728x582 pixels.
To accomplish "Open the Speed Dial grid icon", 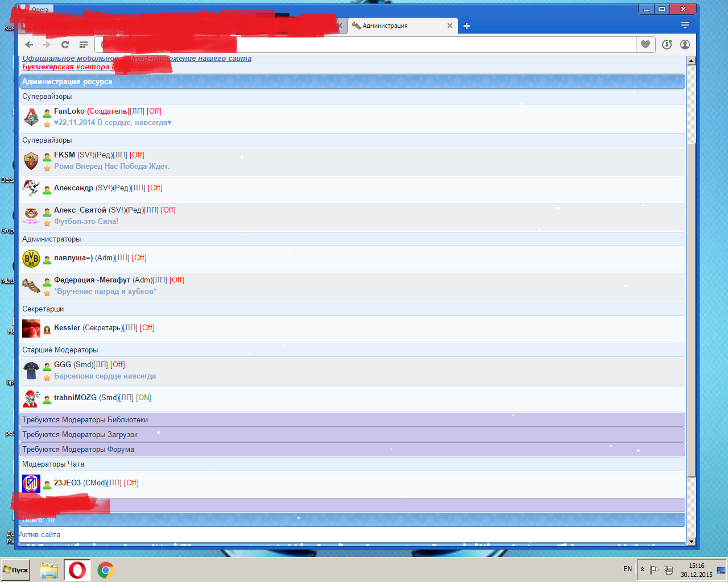I will pyautogui.click(x=84, y=44).
